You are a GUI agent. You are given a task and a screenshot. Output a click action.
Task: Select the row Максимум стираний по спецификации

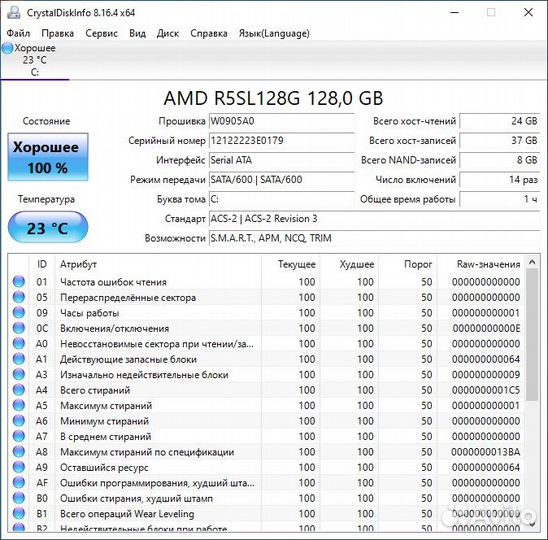click(267, 452)
